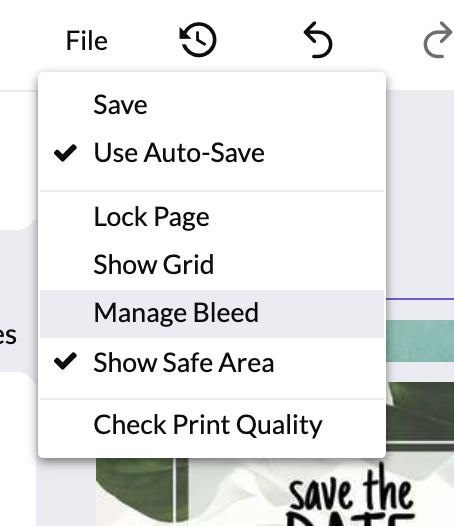The width and height of the screenshot is (454, 526).
Task: Choose Save from the File menu
Action: pyautogui.click(x=212, y=105)
